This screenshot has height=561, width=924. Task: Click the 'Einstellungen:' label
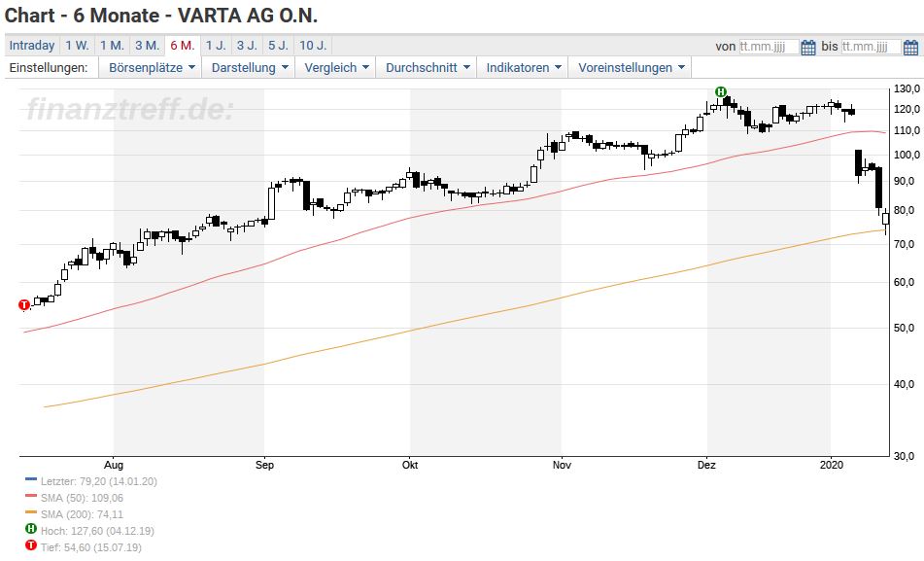pos(49,68)
